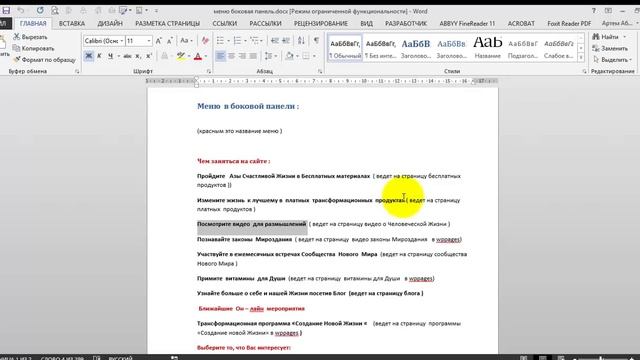Sort the selected text alphabetically
Viewport: 640px width, 360px height.
301,41
